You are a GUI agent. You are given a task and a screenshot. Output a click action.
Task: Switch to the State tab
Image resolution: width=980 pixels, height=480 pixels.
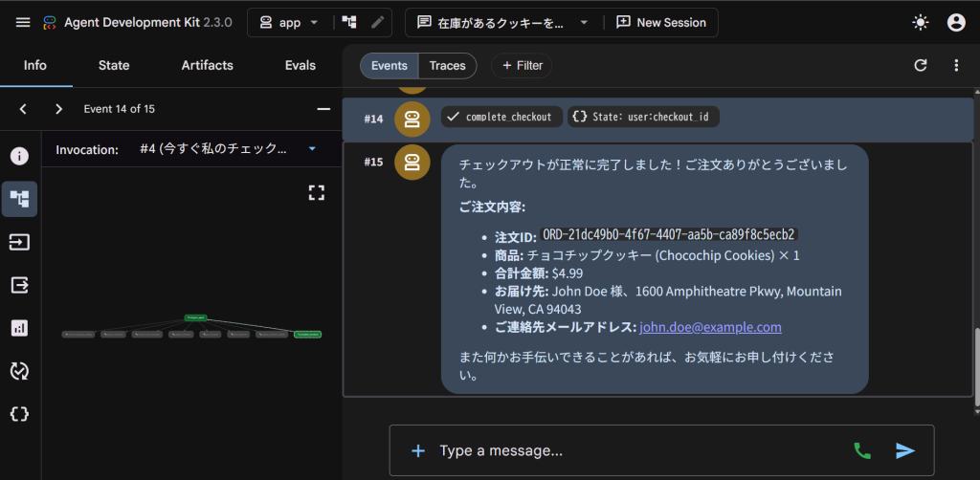(114, 65)
